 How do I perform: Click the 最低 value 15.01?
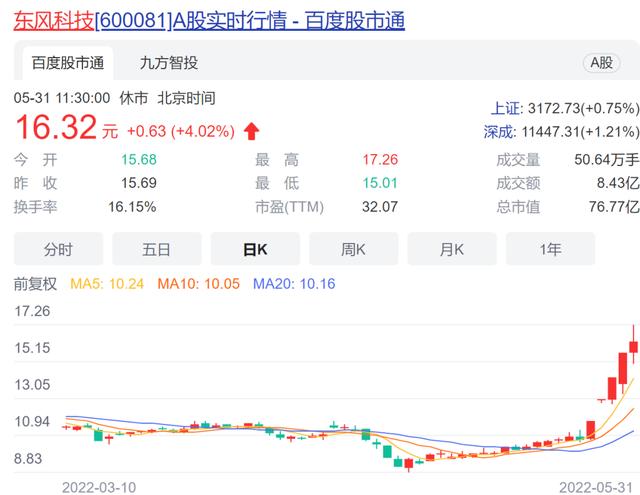click(x=380, y=183)
